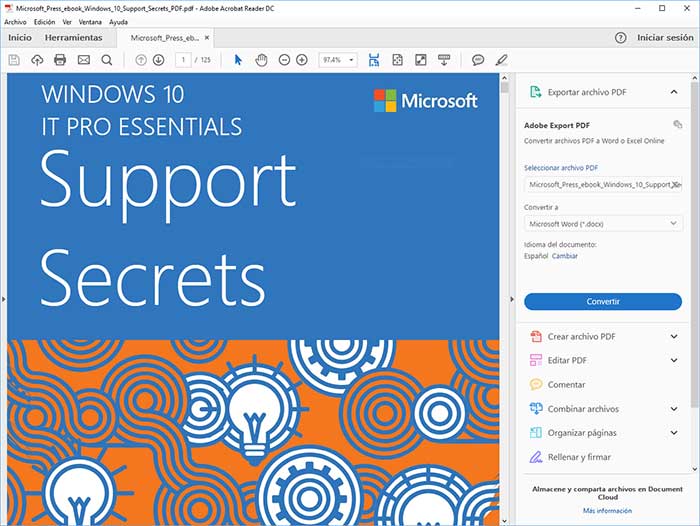The height and width of the screenshot is (526, 700).
Task: Expand the Combinar archivos chevron
Action: (x=674, y=408)
